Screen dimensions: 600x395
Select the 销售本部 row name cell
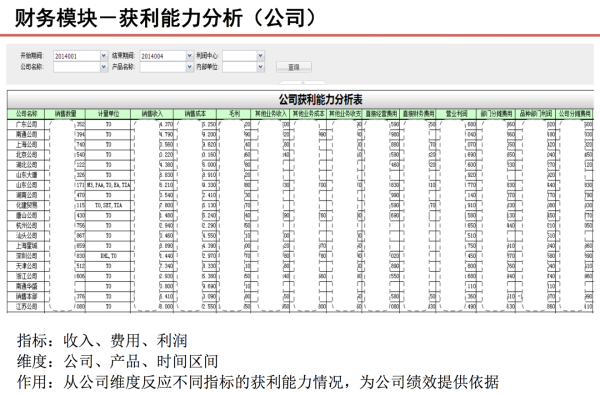pos(26,297)
